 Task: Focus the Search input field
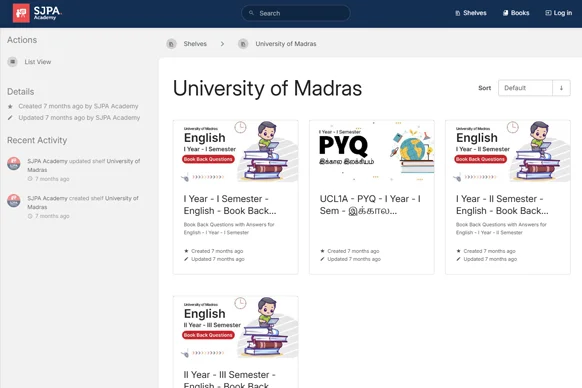point(296,13)
